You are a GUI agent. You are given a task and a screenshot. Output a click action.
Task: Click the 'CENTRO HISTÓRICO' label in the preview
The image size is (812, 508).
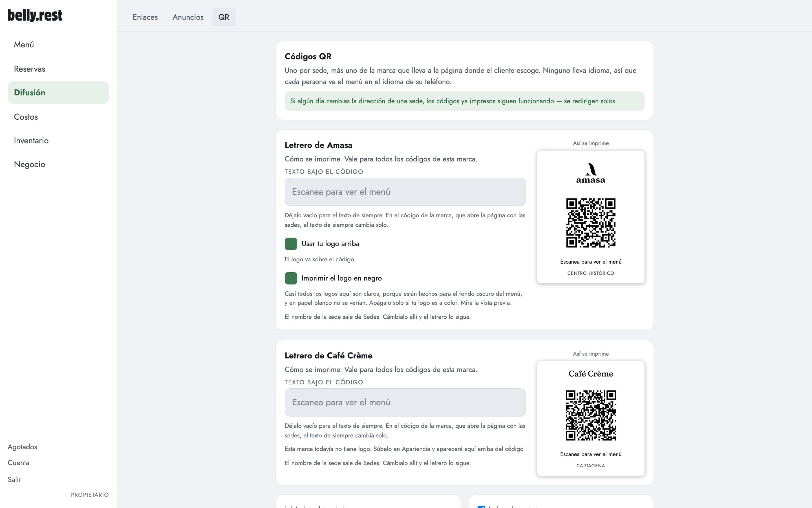(x=591, y=273)
